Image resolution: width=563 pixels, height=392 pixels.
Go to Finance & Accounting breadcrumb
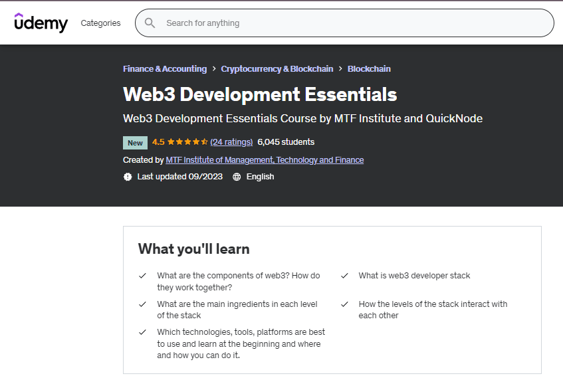[165, 69]
